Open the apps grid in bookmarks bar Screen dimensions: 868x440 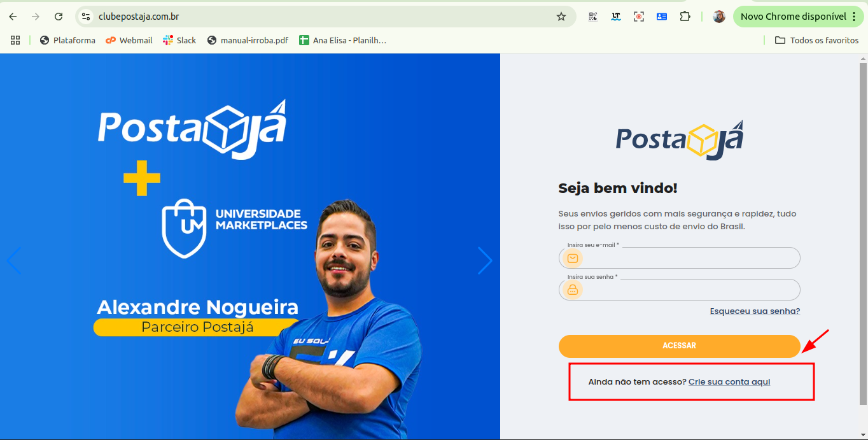15,40
